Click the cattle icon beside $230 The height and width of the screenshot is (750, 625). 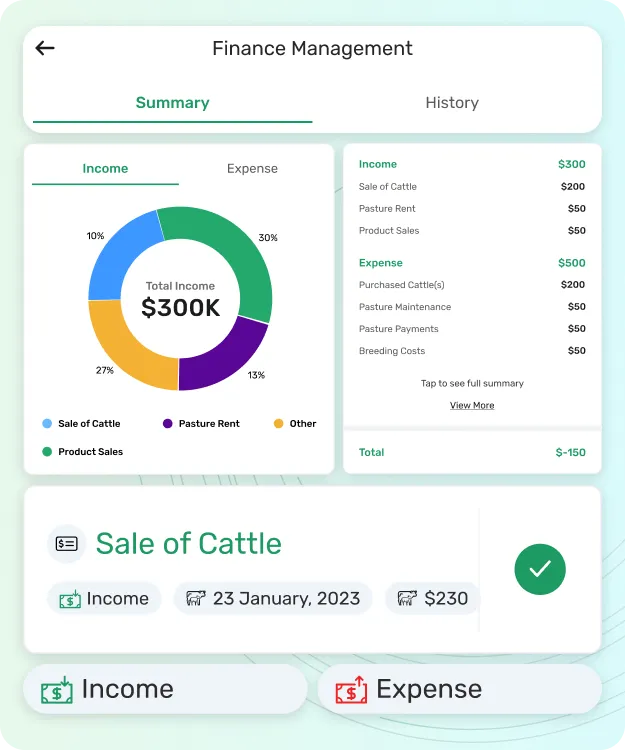click(407, 599)
